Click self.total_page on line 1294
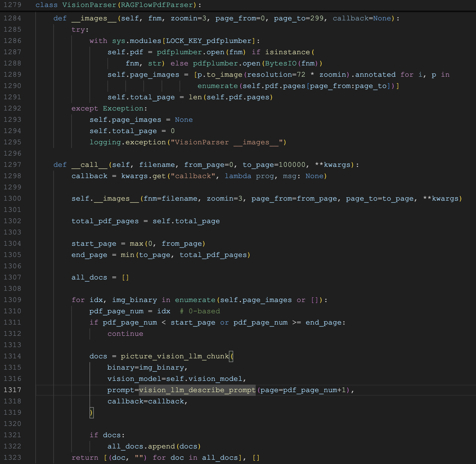The width and height of the screenshot is (476, 464). point(123,131)
